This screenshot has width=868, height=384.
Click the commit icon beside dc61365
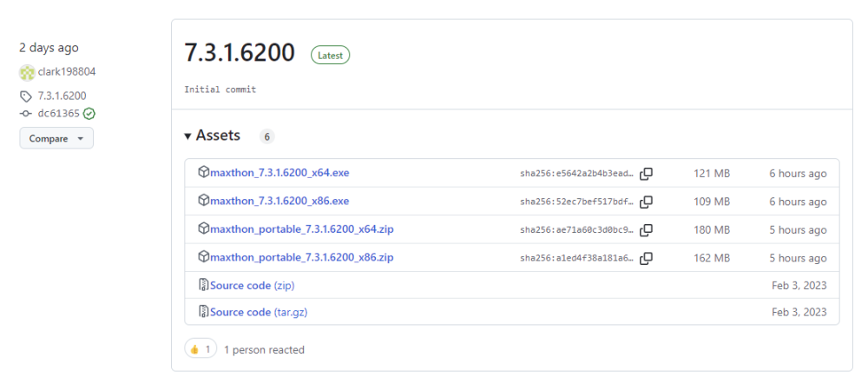[x=26, y=113]
